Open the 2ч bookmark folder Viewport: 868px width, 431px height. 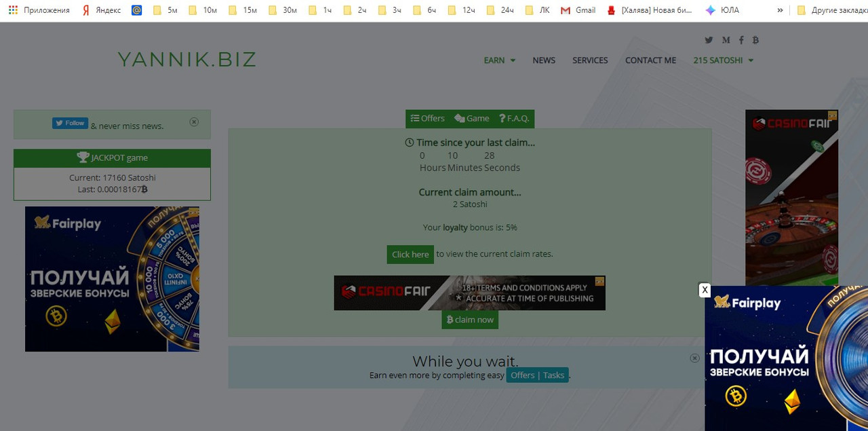coord(354,10)
